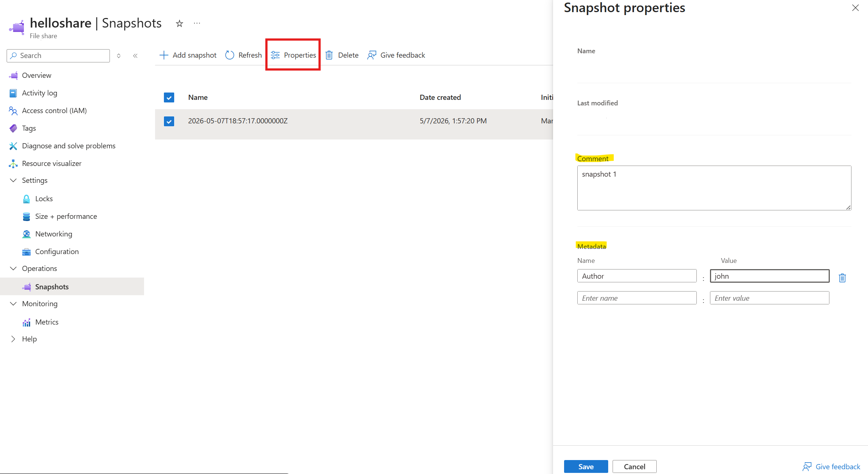Click the date 5/7/2026, 1:57:20 PM
This screenshot has width=868, height=474.
453,121
